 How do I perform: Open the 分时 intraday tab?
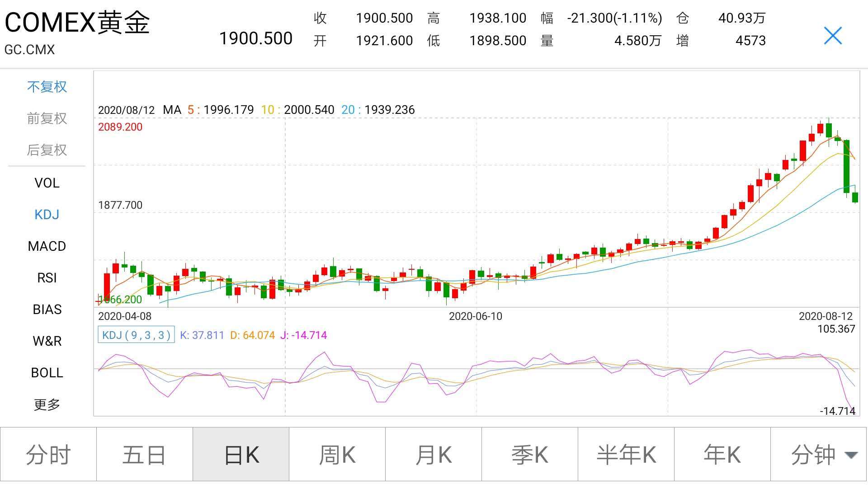click(x=48, y=455)
